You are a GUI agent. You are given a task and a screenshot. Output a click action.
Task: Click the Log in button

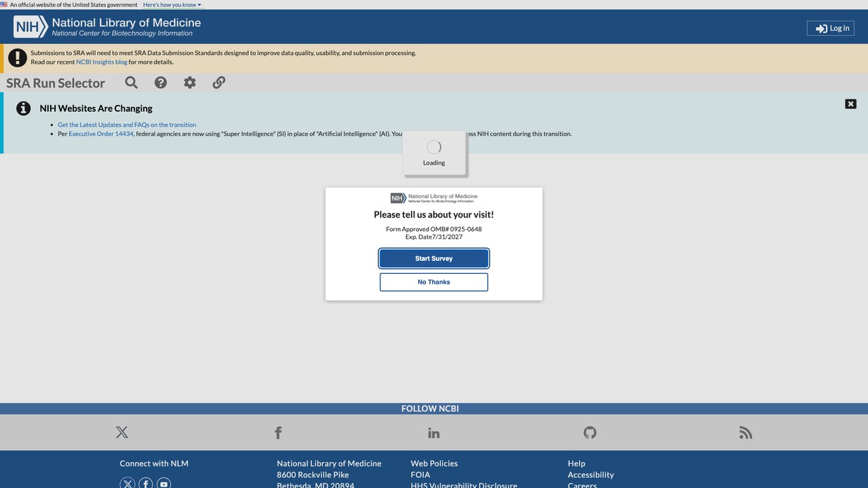[831, 28]
